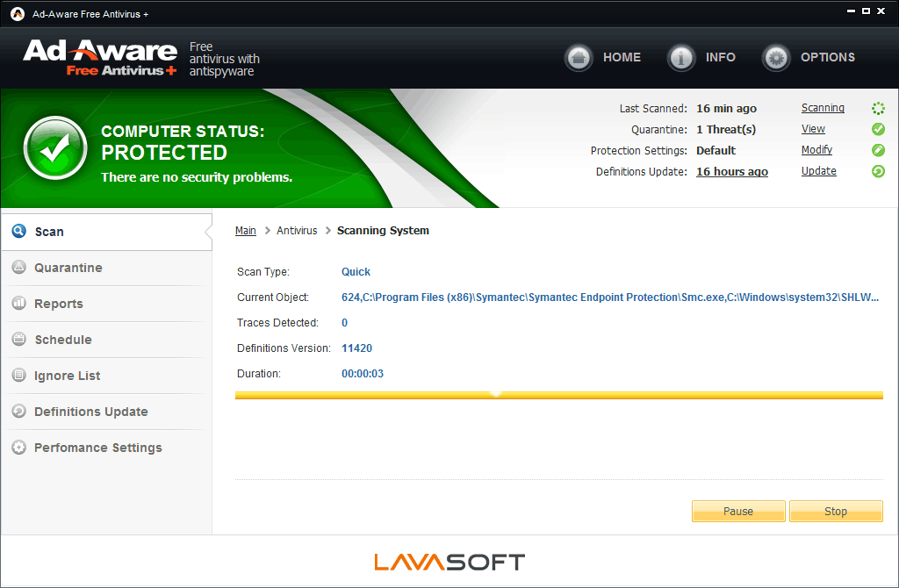
Task: Click the View quarantine link
Action: 813,129
